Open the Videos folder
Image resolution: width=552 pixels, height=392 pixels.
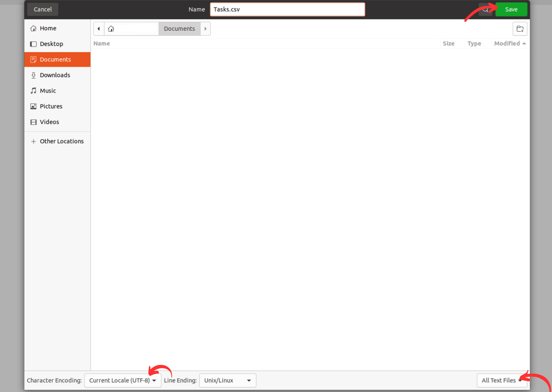[x=49, y=122]
